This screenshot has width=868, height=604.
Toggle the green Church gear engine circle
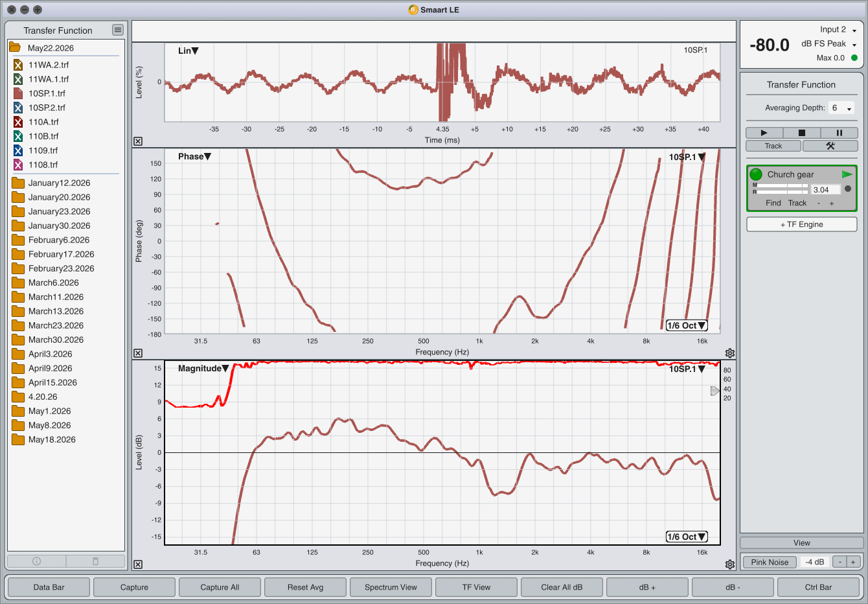(x=756, y=174)
